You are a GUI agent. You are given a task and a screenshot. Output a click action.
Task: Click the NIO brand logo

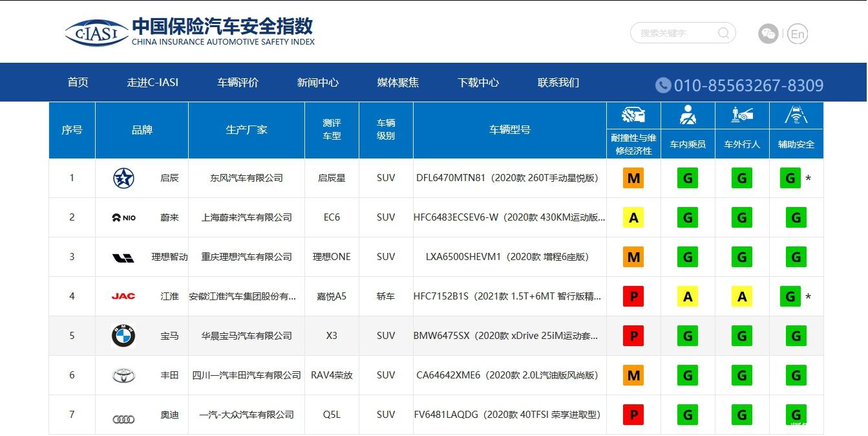[123, 217]
